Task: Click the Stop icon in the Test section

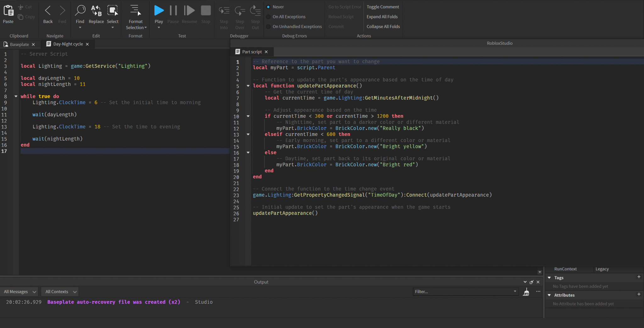Action: click(206, 10)
